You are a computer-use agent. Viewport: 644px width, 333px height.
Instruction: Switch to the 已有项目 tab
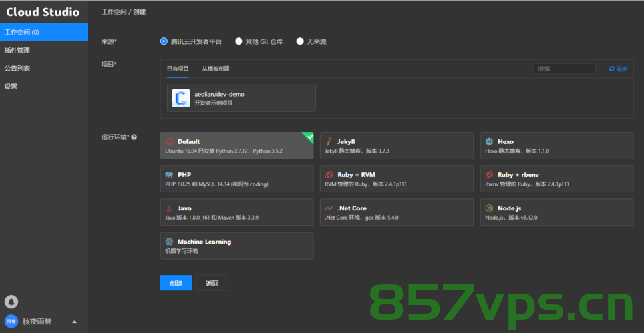[x=178, y=69]
